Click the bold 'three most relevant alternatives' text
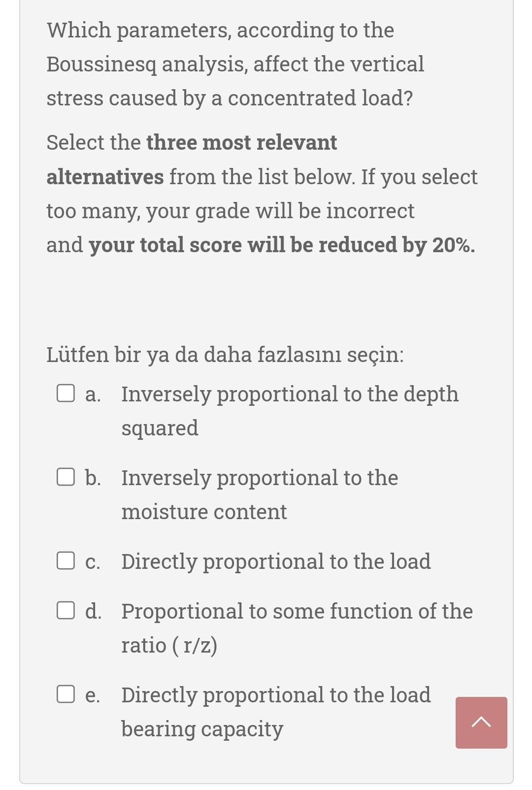This screenshot has width=532, height=790. tap(192, 160)
